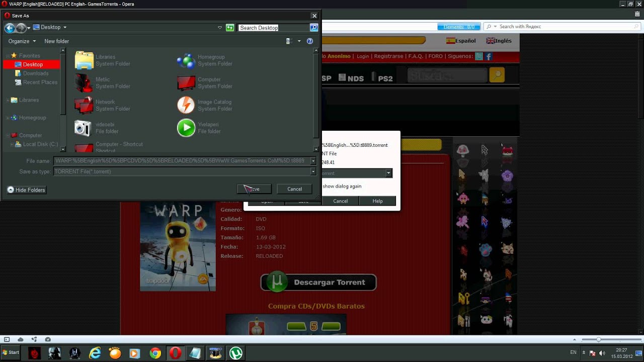Click the Facebook icon on the webpage

pyautogui.click(x=488, y=57)
